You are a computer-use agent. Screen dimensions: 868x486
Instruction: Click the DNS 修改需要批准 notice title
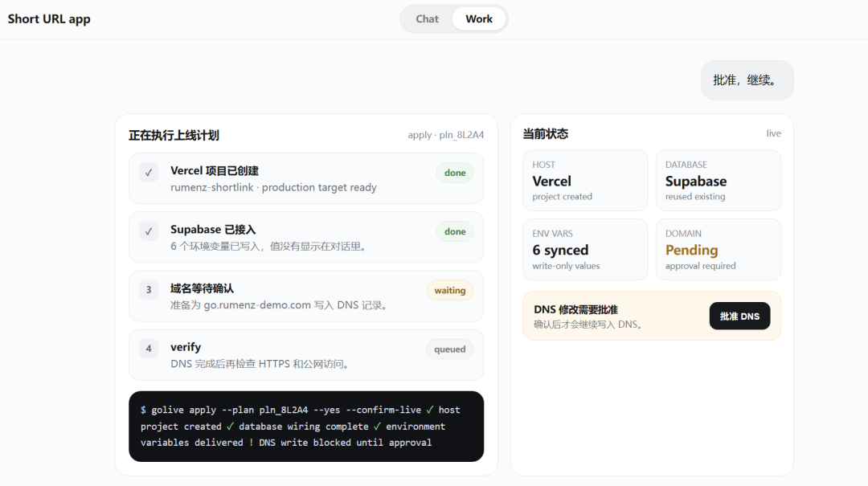pos(575,310)
